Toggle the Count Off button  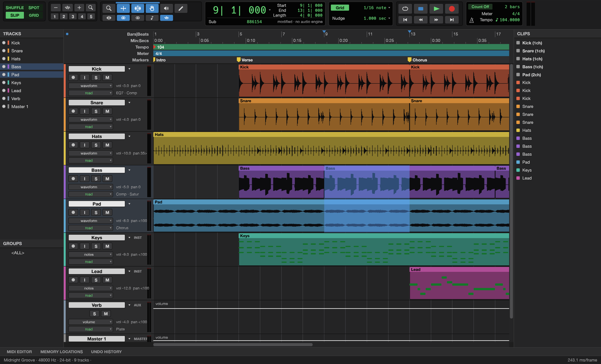(x=480, y=7)
